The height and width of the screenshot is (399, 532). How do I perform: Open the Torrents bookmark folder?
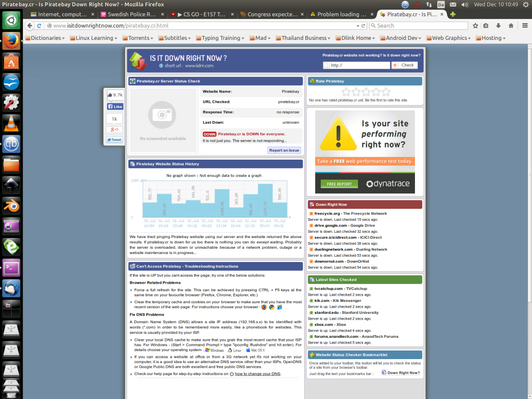138,38
